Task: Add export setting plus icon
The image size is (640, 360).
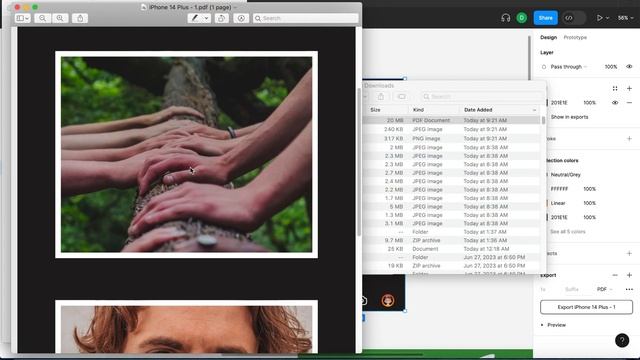Action: click(x=629, y=275)
